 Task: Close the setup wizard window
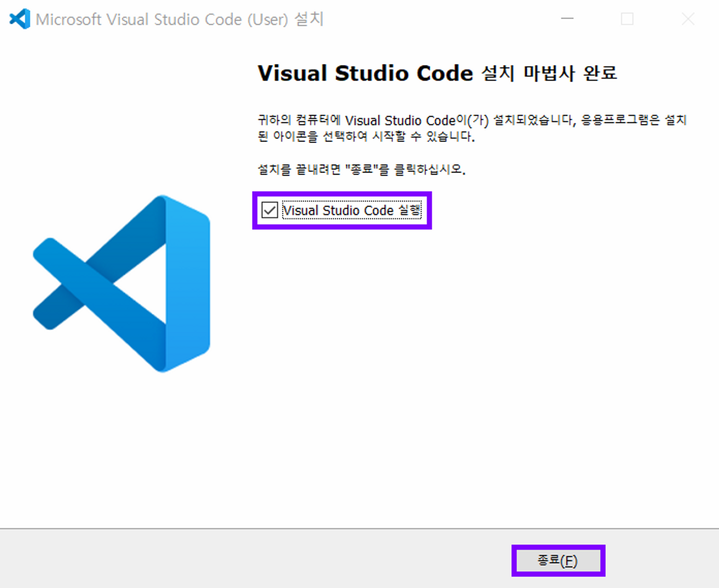coord(688,19)
